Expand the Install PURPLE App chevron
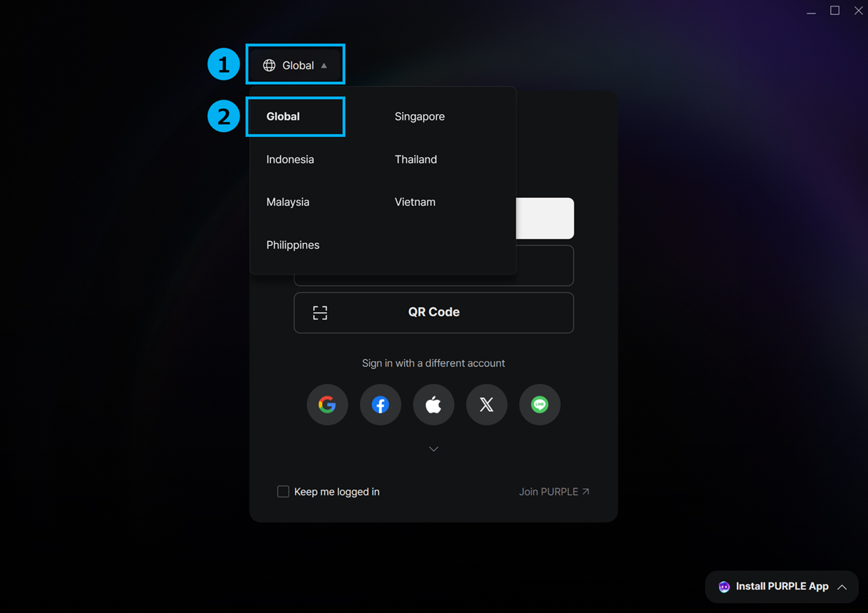Viewport: 868px width, 613px height. click(x=842, y=587)
